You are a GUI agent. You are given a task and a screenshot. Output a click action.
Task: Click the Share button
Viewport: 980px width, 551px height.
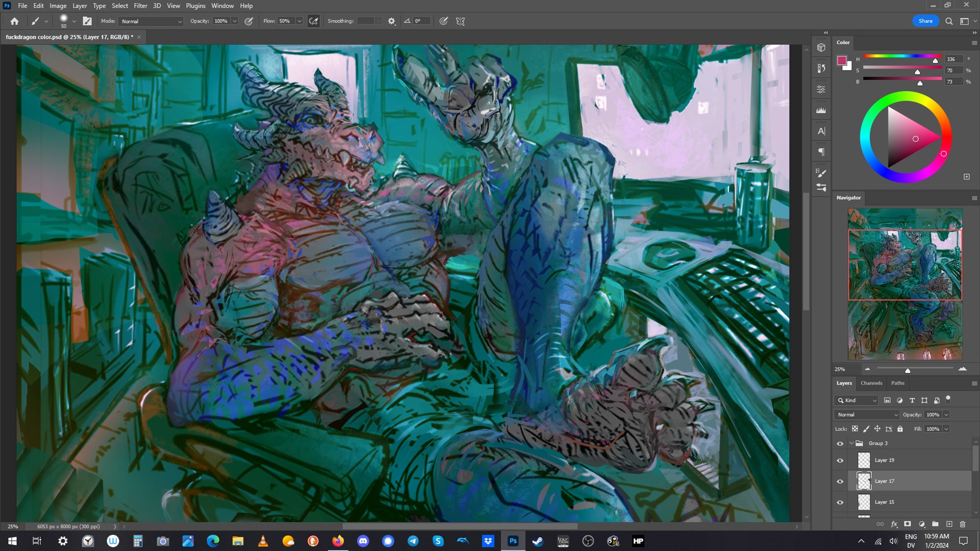926,21
